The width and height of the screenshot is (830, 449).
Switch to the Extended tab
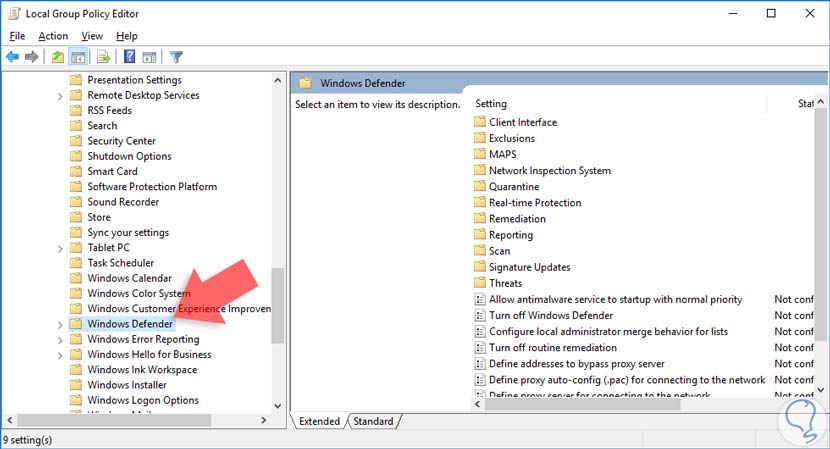[319, 421]
